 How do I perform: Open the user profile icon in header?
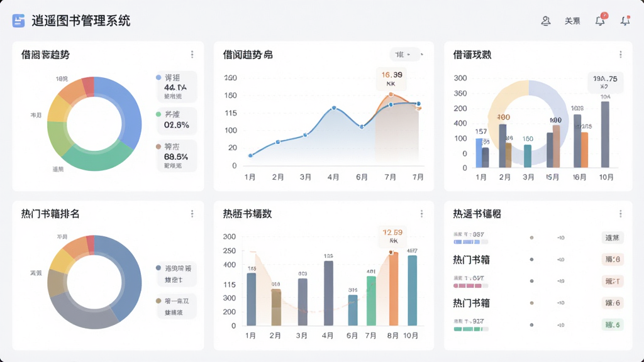(x=545, y=21)
